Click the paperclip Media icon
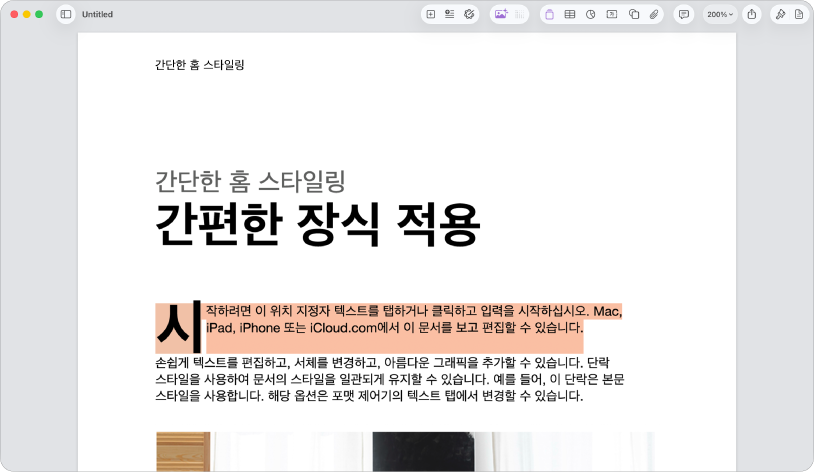Viewport: 814px width, 473px height. click(654, 15)
